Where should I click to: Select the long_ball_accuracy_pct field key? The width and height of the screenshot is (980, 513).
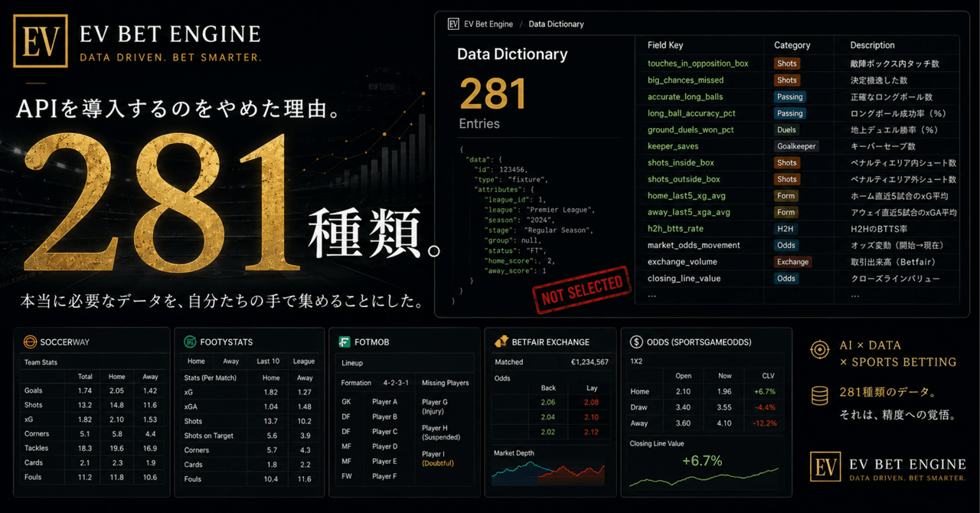coord(691,113)
